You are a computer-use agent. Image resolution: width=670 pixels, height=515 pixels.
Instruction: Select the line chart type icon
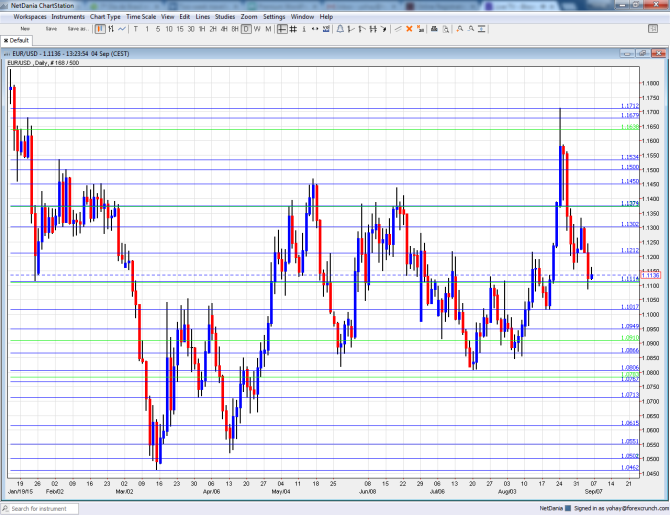[122, 29]
